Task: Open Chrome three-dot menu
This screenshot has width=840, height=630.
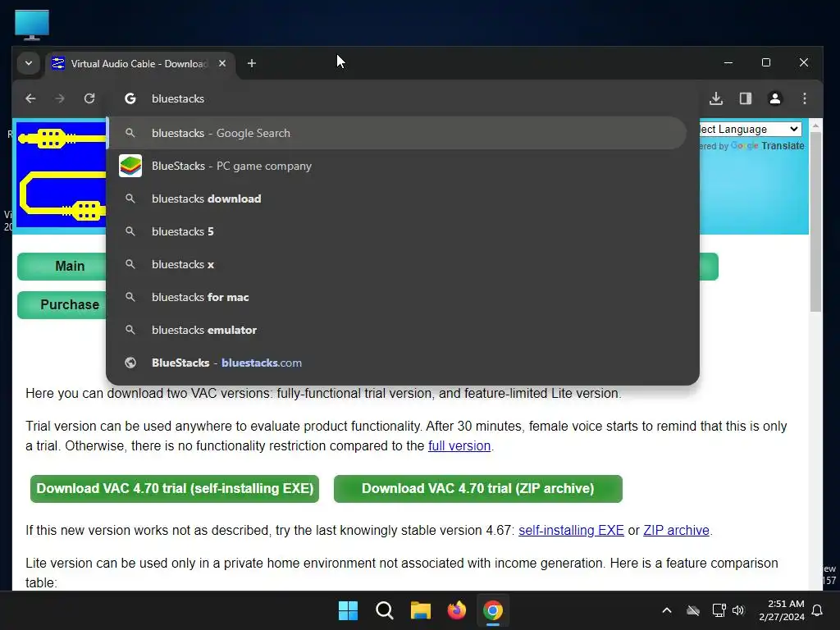Action: coord(805,98)
